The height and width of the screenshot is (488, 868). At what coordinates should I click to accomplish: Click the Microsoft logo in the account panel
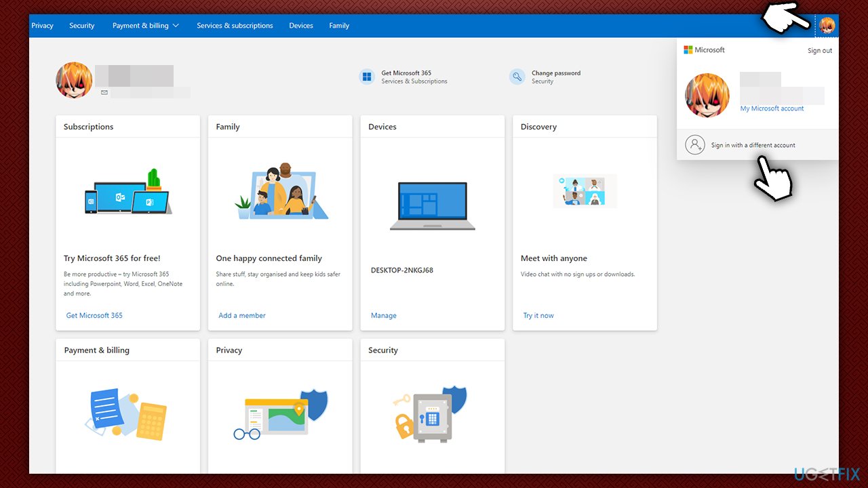(x=704, y=50)
